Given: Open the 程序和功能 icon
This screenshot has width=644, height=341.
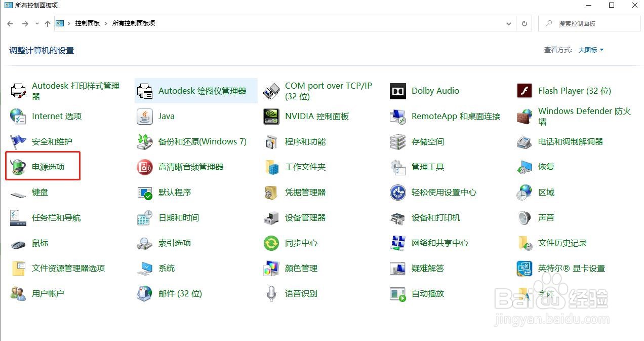Looking at the screenshot, I should point(271,142).
